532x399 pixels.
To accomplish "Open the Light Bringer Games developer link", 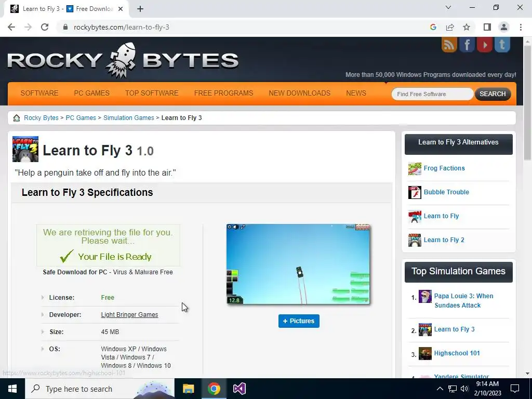I will (x=129, y=315).
